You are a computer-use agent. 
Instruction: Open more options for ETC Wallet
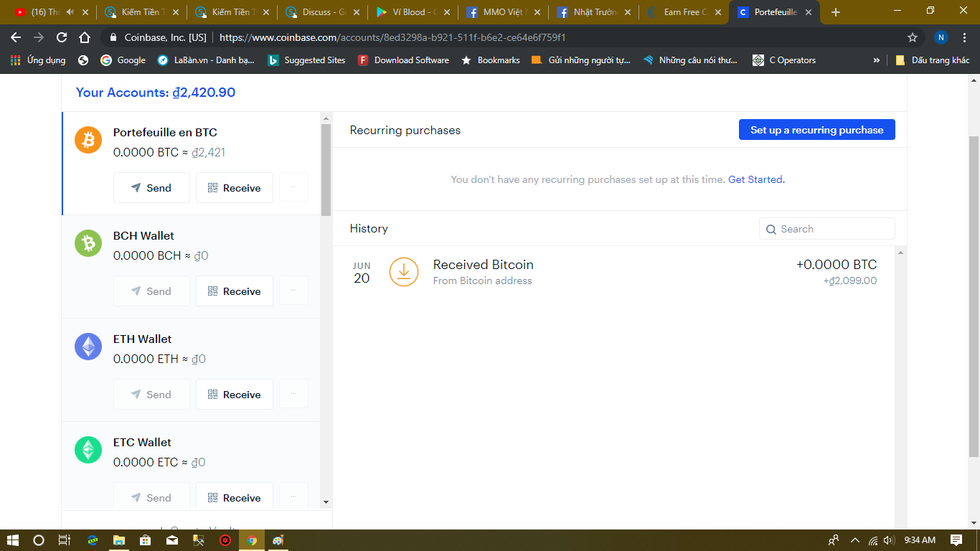293,497
